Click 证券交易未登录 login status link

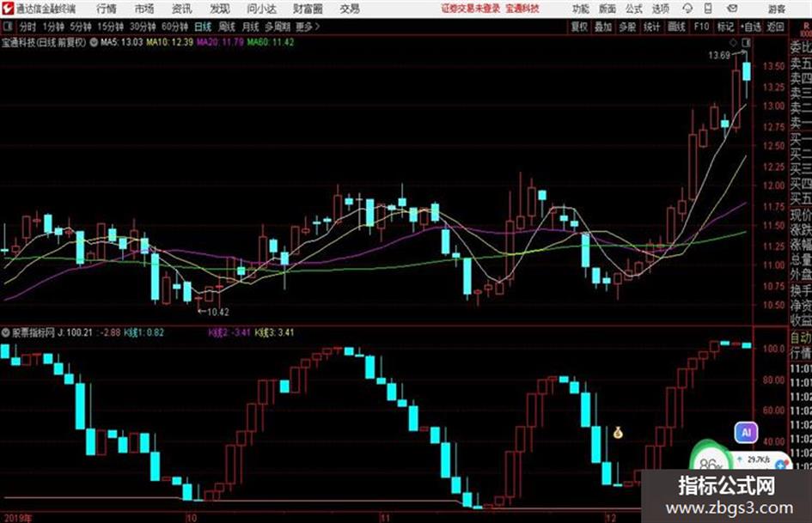pos(471,9)
